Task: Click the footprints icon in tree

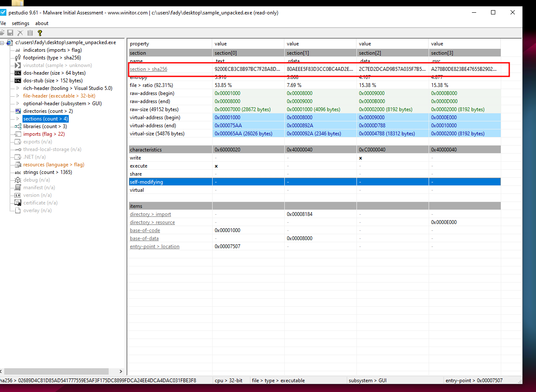Action: click(x=18, y=58)
